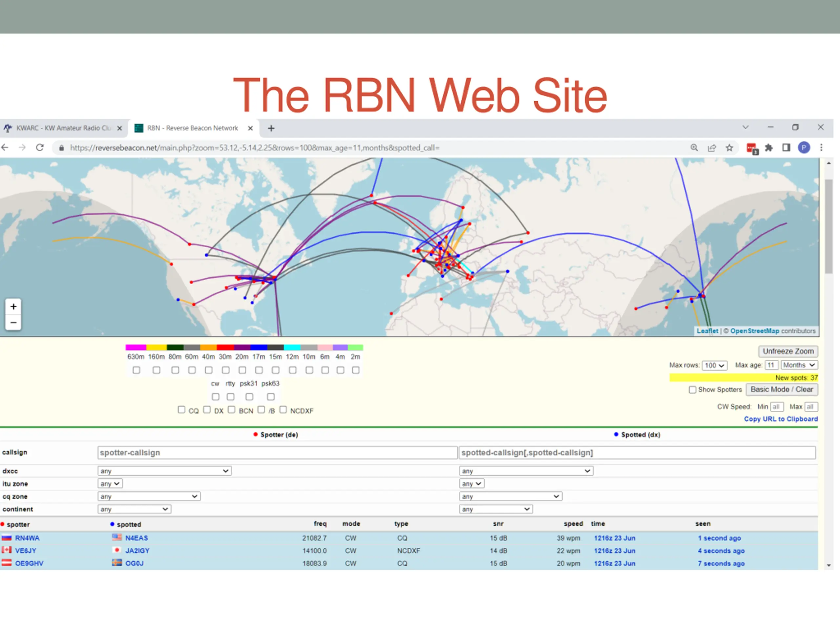Viewport: 840px width, 630px height.
Task: Enable Show Spotters checkbox
Action: pyautogui.click(x=693, y=390)
